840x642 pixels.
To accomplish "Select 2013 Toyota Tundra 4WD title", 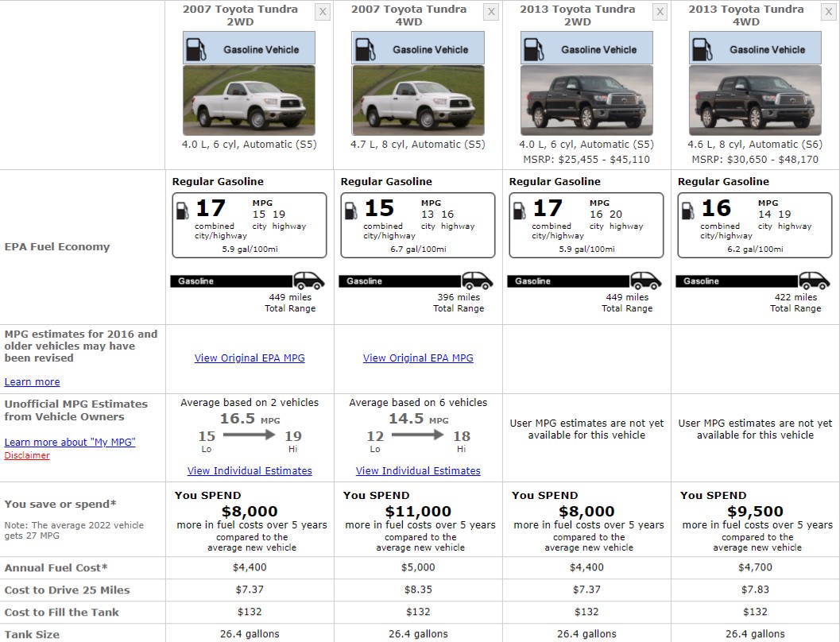I will (x=745, y=16).
